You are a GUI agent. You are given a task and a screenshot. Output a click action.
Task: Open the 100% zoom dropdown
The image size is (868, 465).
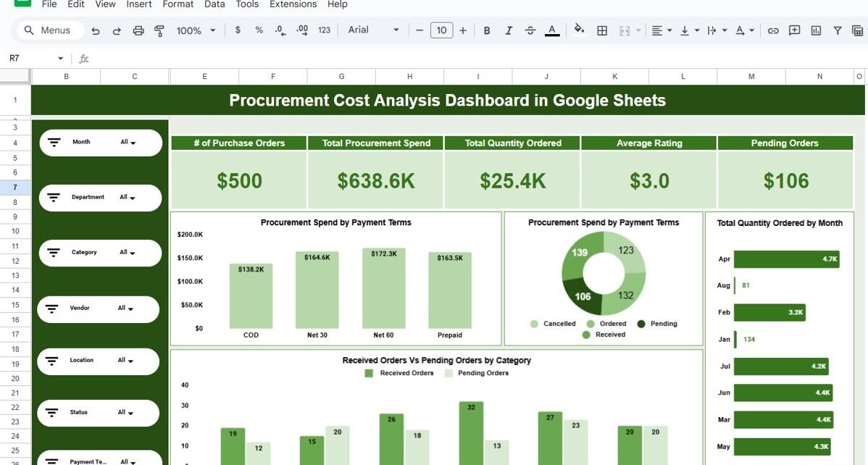(x=196, y=30)
